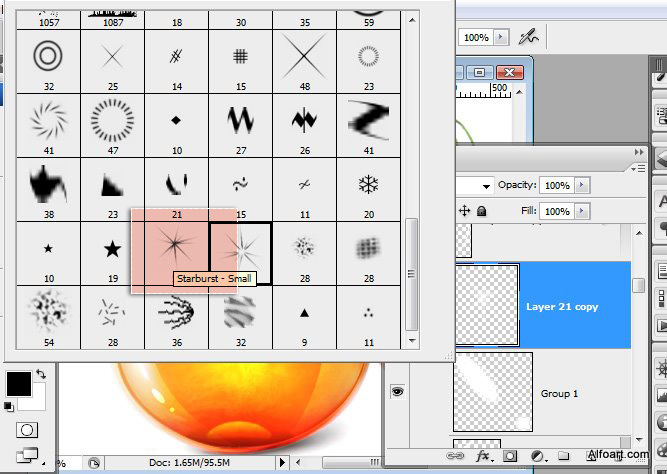Toggle lock all on the layer
667x474 pixels.
(x=481, y=211)
